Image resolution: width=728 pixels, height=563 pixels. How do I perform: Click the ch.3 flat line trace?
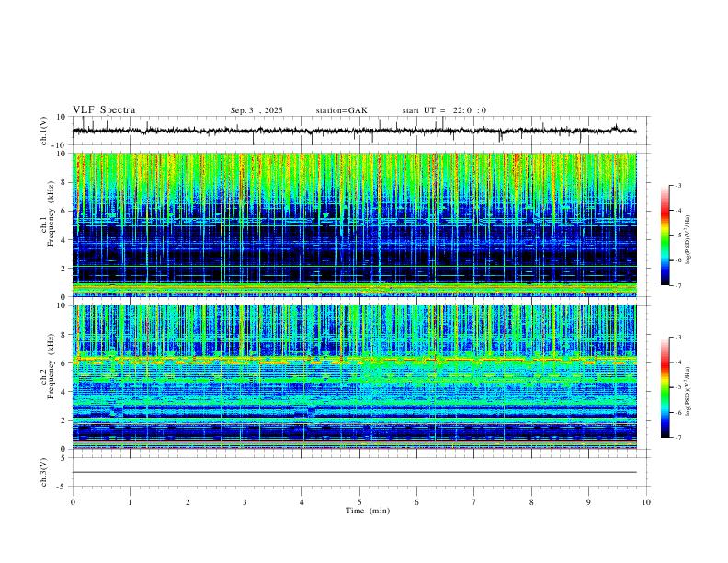pyautogui.click(x=354, y=472)
